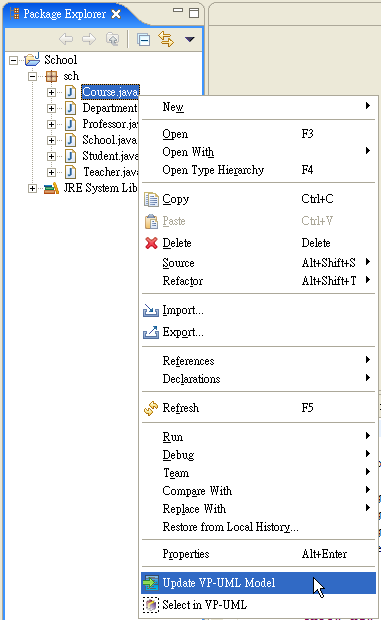Click the JRE System Library icon
381x620 pixels.
tap(51, 188)
